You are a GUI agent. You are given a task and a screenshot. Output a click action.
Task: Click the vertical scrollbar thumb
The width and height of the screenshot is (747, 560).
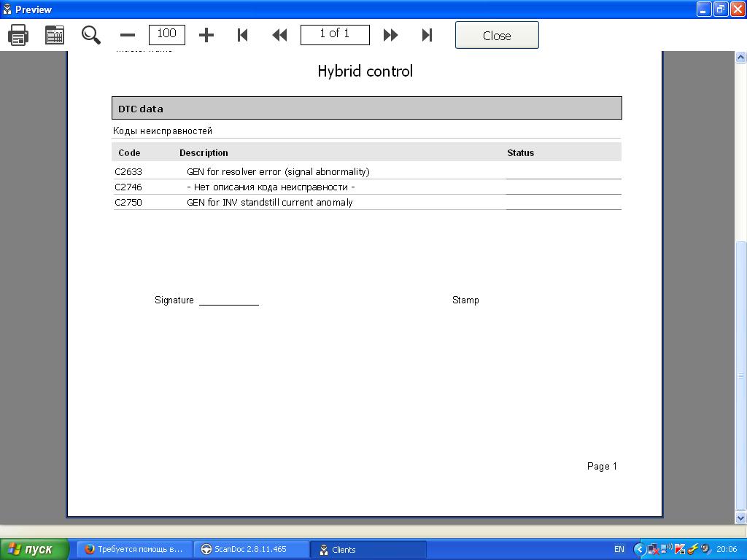point(741,376)
